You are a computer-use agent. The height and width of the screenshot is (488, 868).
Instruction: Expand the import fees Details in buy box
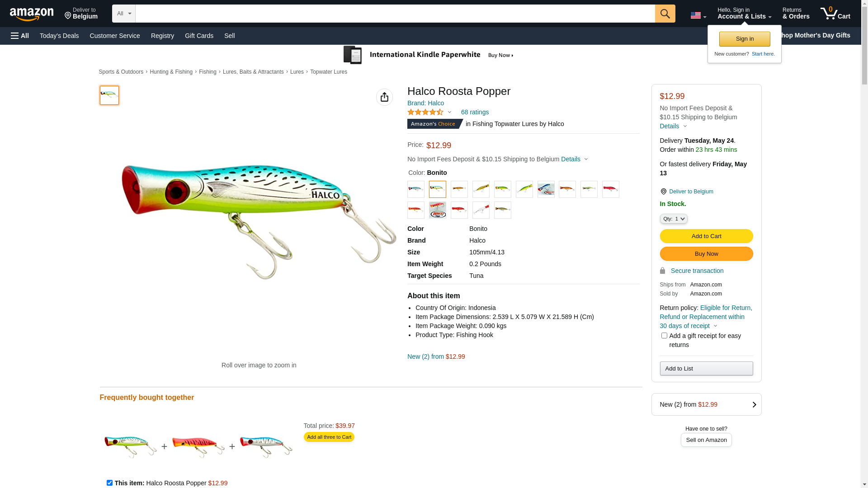coord(673,126)
